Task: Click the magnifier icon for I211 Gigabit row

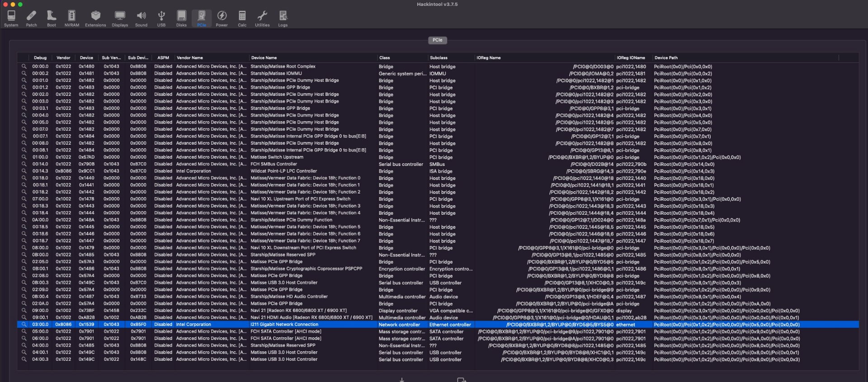Action: click(x=24, y=325)
